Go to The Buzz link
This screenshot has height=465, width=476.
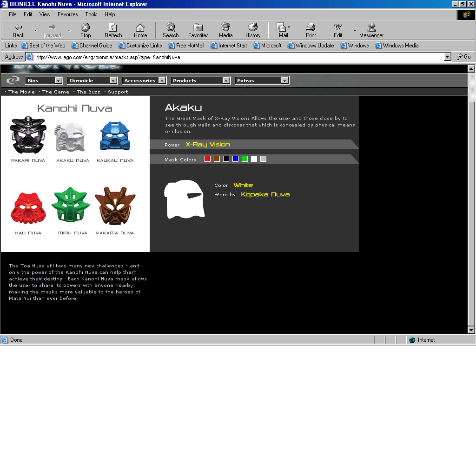pos(88,92)
